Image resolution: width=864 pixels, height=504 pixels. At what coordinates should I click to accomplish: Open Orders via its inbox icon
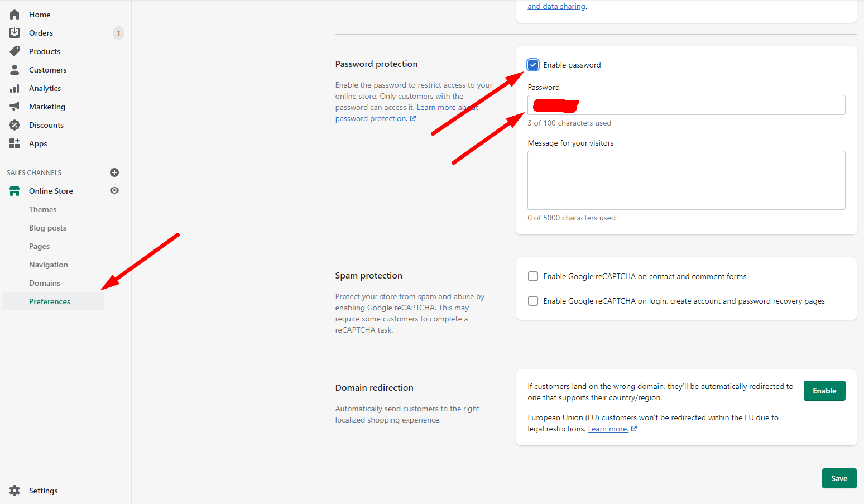tap(15, 33)
